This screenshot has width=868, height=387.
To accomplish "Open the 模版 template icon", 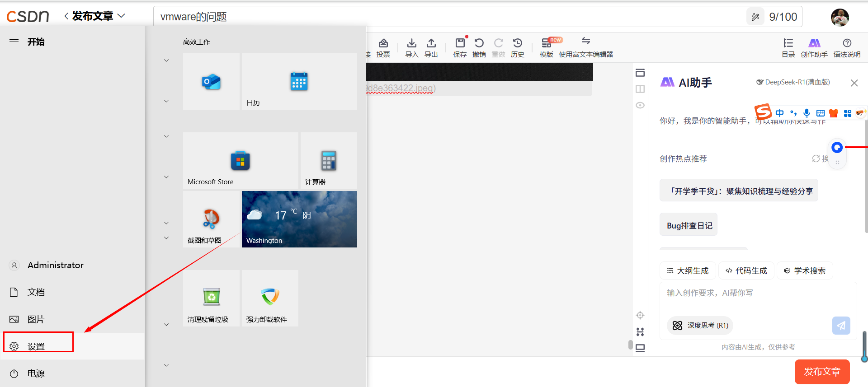I will tap(546, 48).
